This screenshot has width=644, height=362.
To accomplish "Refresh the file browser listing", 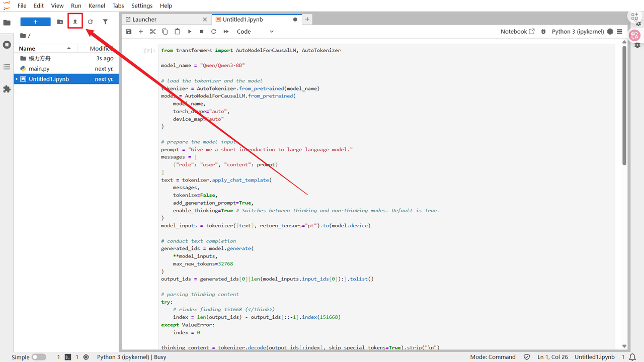I will (x=90, y=22).
